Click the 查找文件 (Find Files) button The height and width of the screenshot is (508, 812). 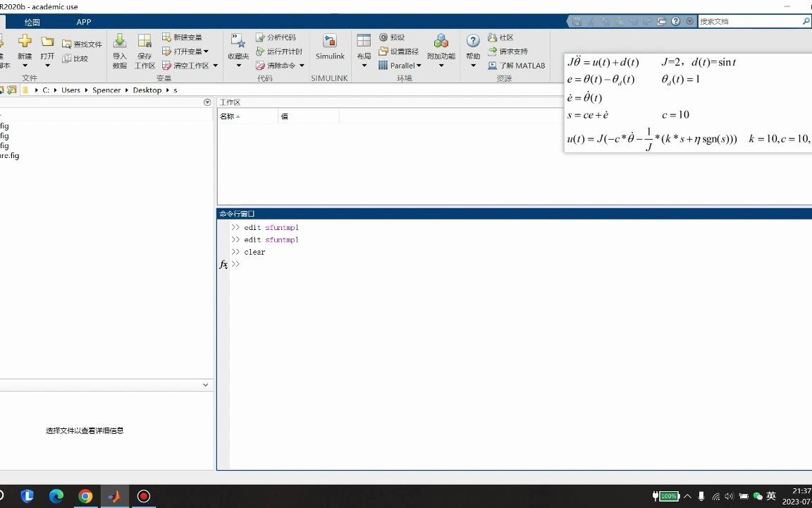click(x=84, y=43)
